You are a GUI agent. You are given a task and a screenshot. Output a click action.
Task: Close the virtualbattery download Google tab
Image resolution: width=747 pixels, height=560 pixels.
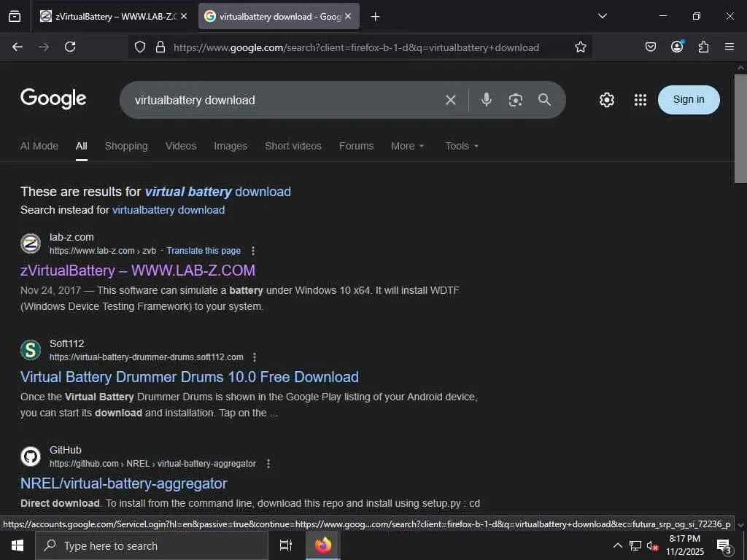(348, 16)
